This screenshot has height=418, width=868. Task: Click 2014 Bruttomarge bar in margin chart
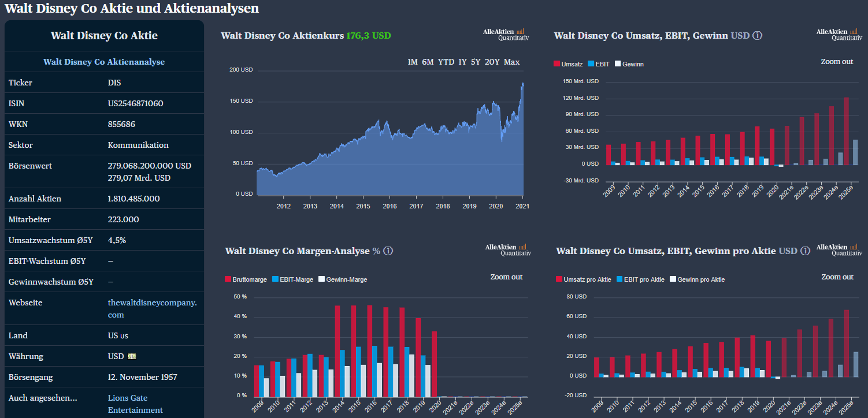pos(337,351)
